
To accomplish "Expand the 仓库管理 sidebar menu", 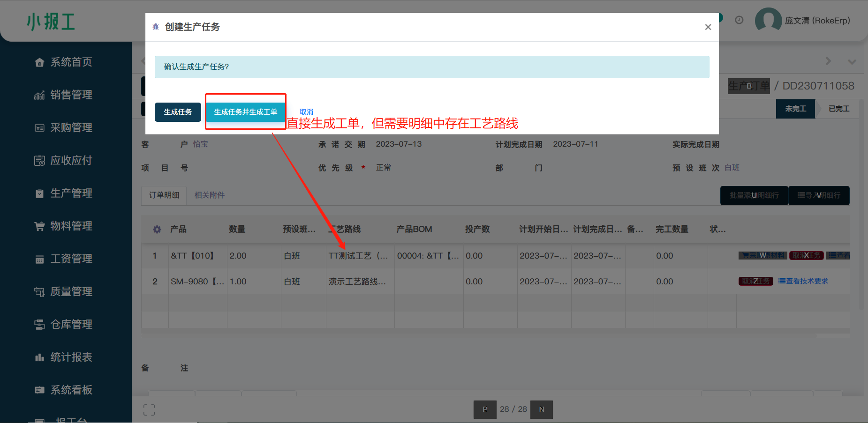I will click(71, 324).
